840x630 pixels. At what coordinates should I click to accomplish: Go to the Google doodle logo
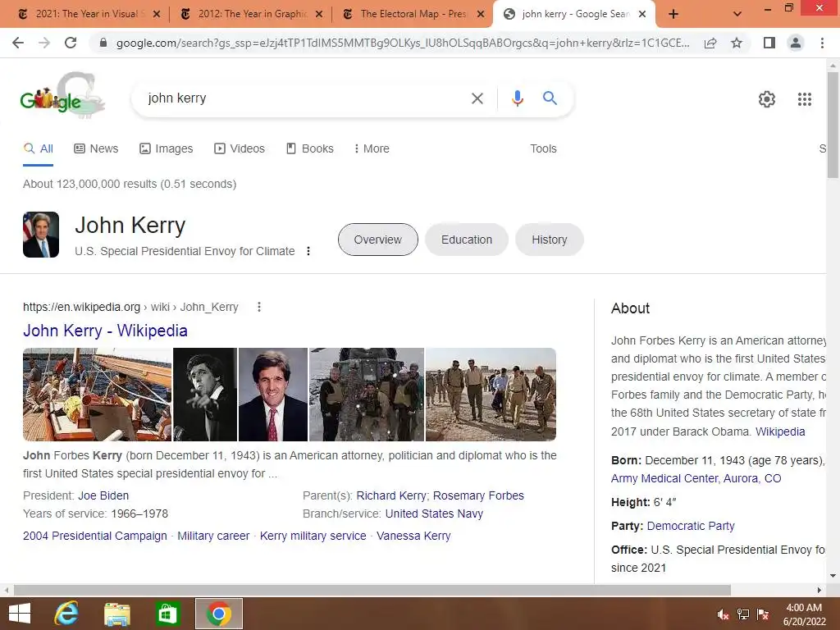[x=62, y=95]
